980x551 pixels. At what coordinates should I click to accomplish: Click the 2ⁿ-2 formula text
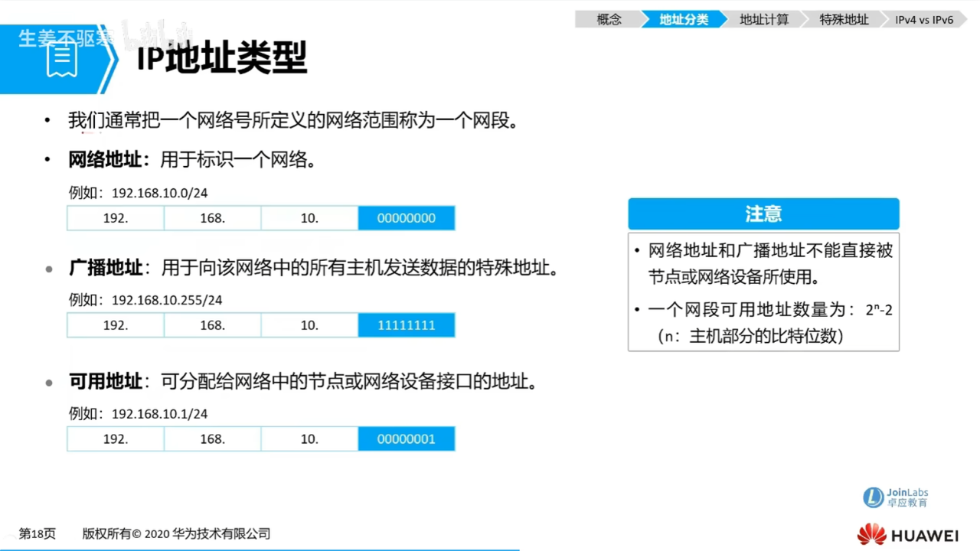pos(880,310)
